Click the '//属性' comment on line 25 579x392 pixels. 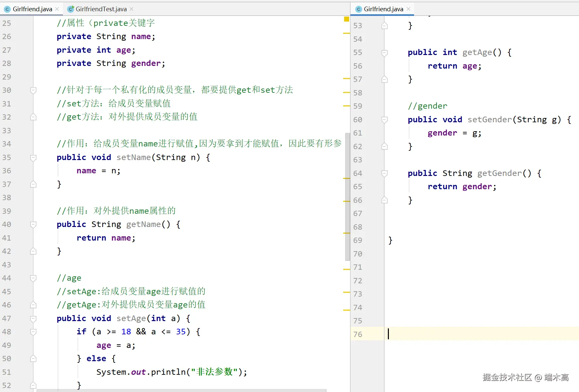click(x=106, y=23)
